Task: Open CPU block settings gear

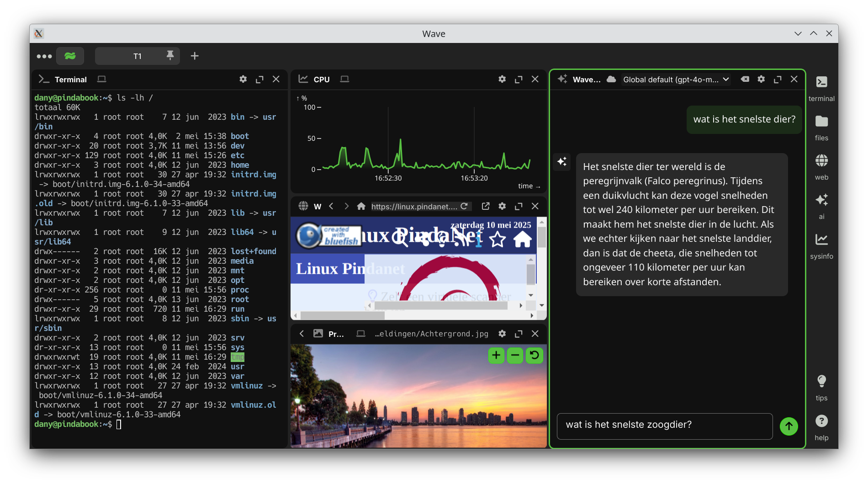Action: [x=502, y=79]
